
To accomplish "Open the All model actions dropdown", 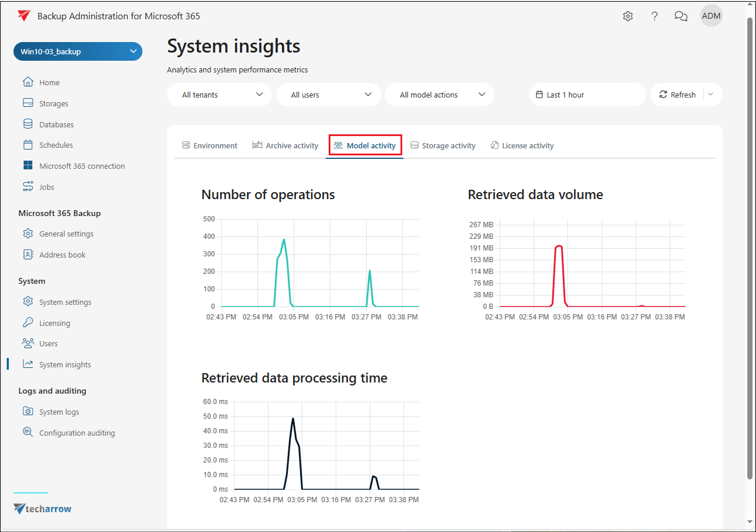I will pyautogui.click(x=439, y=95).
